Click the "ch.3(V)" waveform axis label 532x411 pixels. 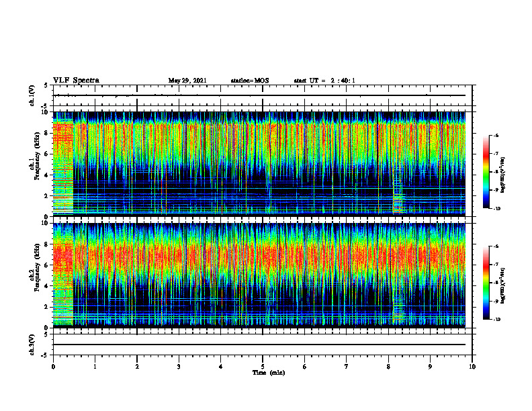click(32, 345)
